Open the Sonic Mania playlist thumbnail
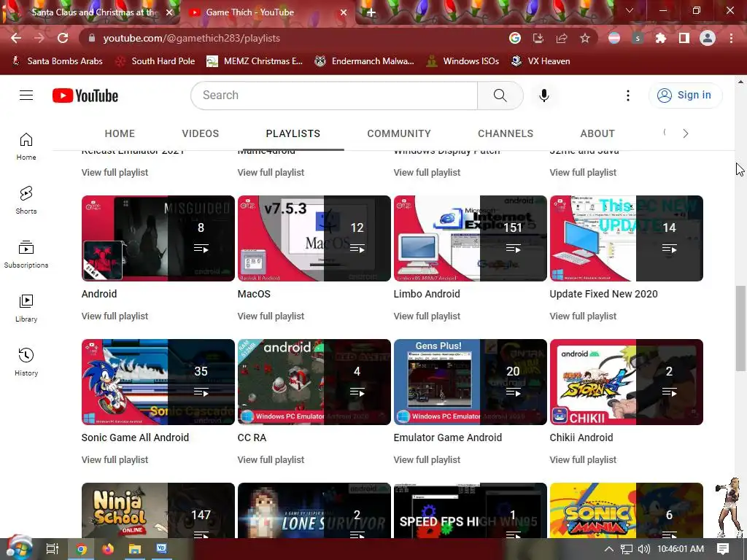The height and width of the screenshot is (560, 747). point(627,510)
